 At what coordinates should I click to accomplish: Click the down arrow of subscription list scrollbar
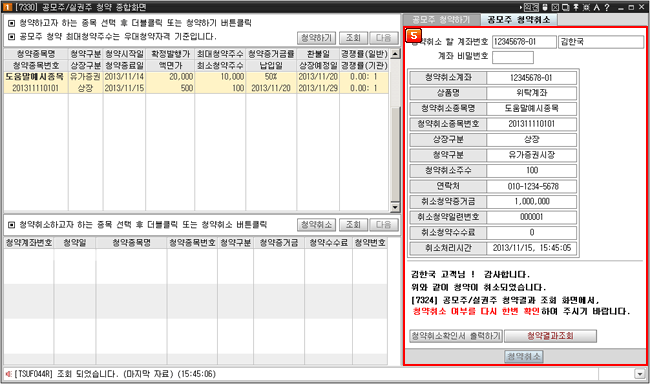[395, 207]
